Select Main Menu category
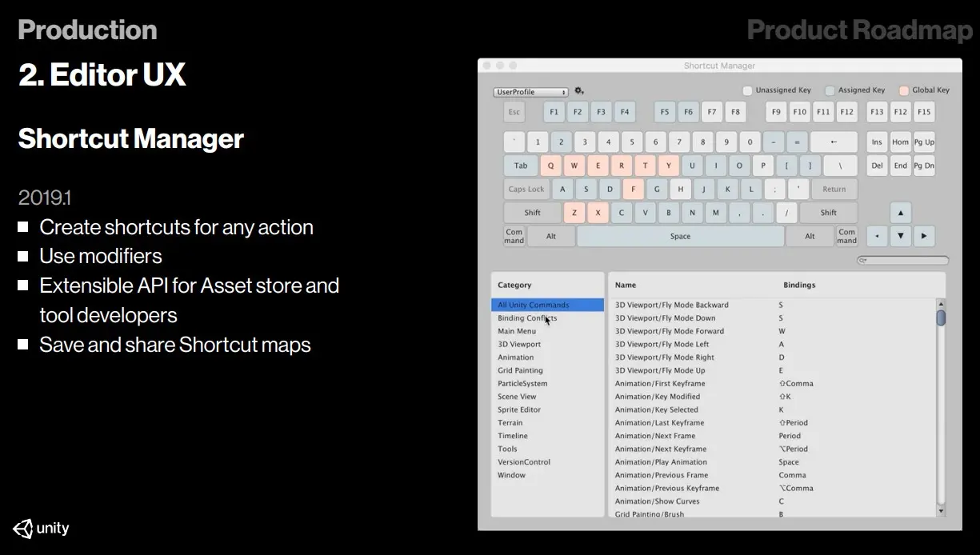This screenshot has width=980, height=555. (547, 331)
